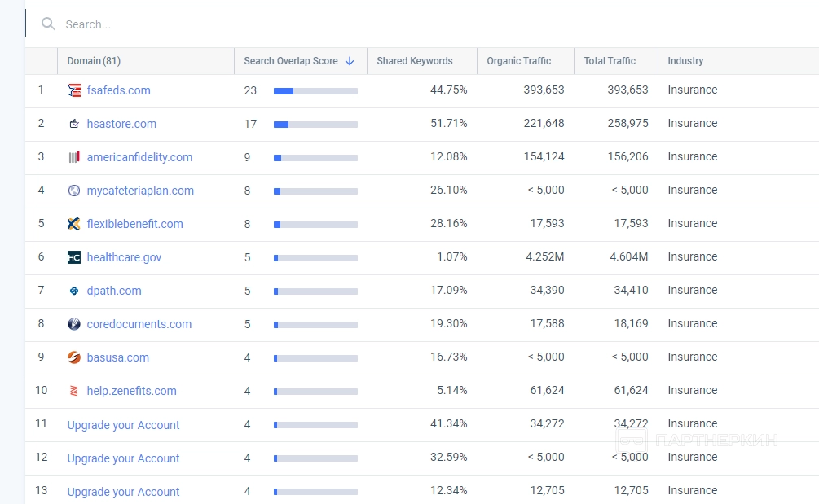Screen dimensions: 819x504
Task: Click the mycafeteriaplan.com globe icon
Action: tap(74, 191)
